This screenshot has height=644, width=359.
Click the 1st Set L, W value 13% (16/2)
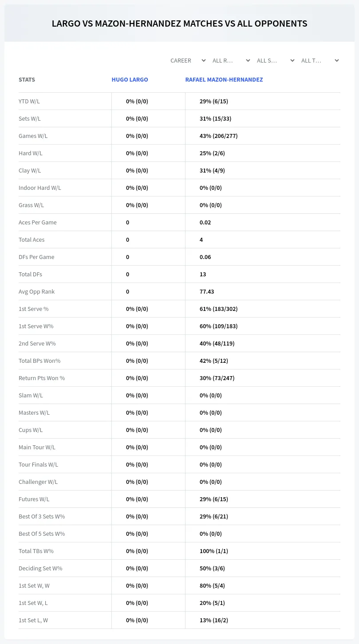coord(214,620)
